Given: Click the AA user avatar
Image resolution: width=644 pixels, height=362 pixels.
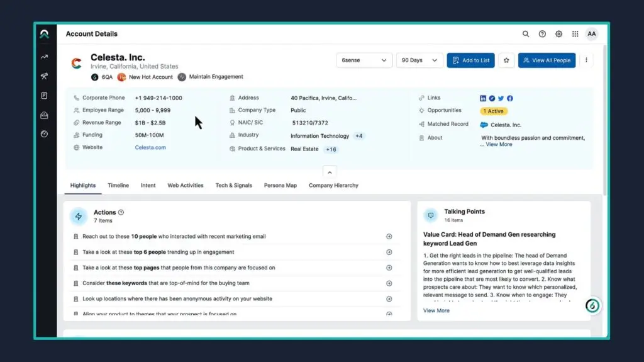Looking at the screenshot, I should (x=591, y=34).
